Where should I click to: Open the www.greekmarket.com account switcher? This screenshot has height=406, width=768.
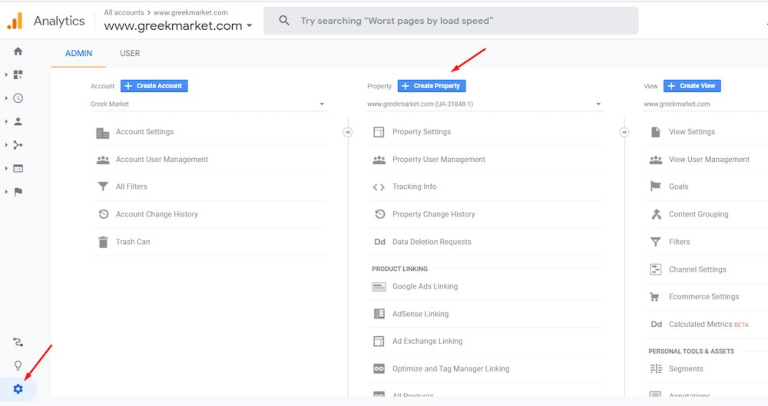[178, 26]
